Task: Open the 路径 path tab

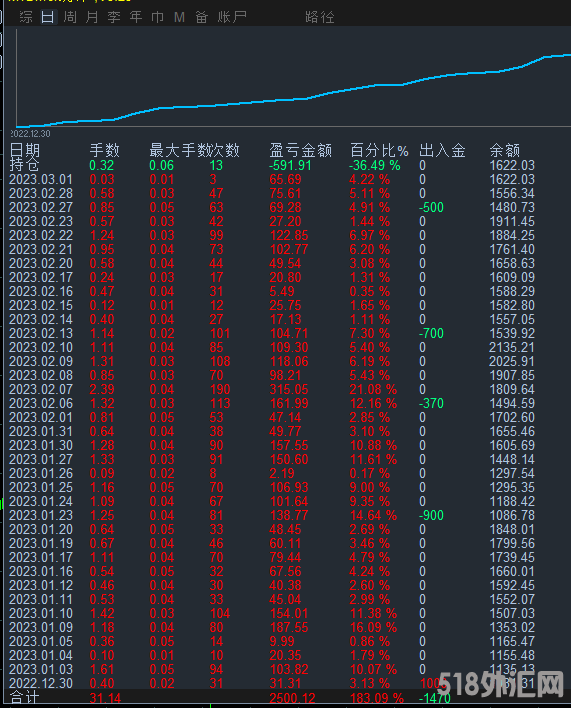Action: (x=320, y=17)
